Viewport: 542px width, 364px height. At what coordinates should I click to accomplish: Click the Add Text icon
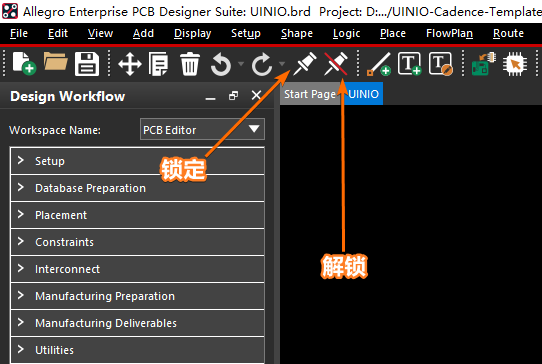(x=410, y=64)
